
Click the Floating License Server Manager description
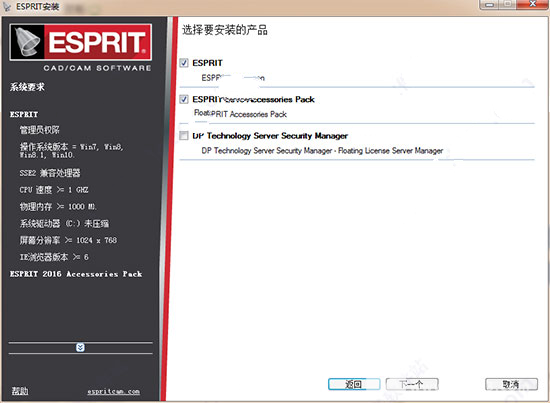coord(322,151)
